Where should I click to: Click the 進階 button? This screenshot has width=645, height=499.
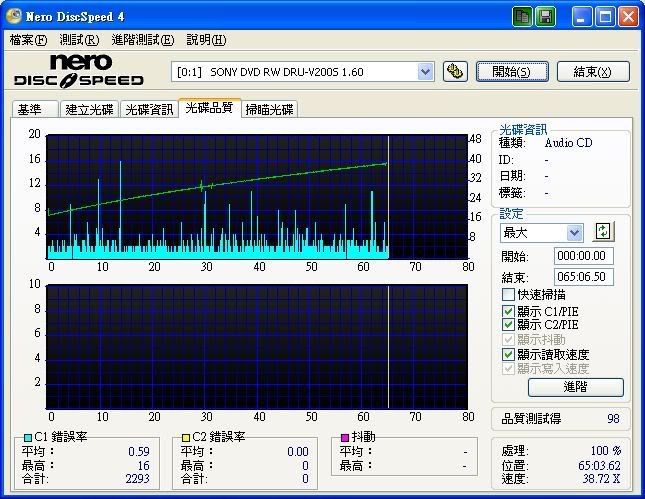[x=575, y=387]
